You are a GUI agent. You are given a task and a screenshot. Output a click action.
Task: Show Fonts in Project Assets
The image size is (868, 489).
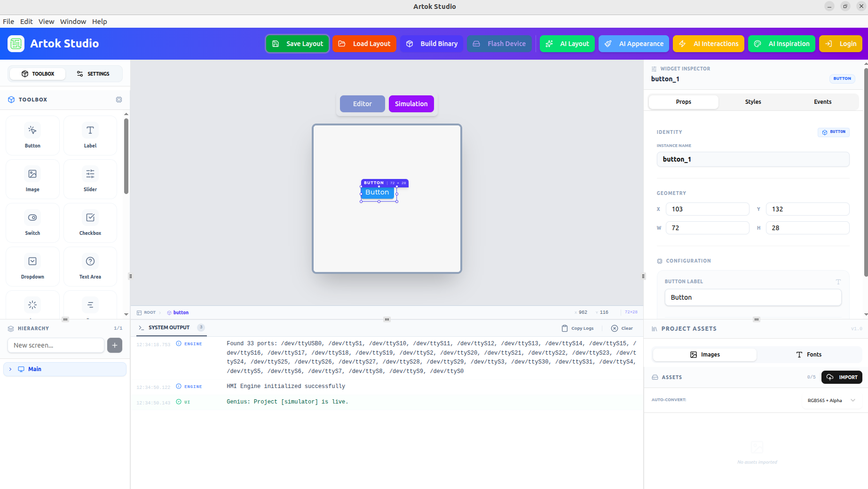(x=809, y=354)
